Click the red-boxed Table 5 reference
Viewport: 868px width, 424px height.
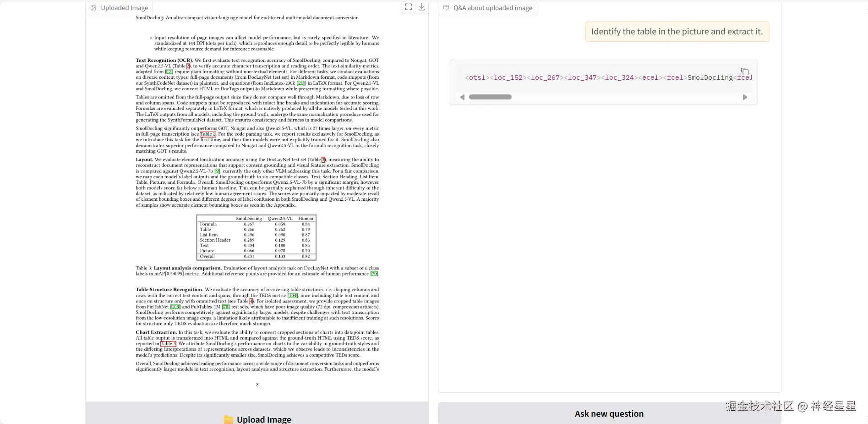168,344
